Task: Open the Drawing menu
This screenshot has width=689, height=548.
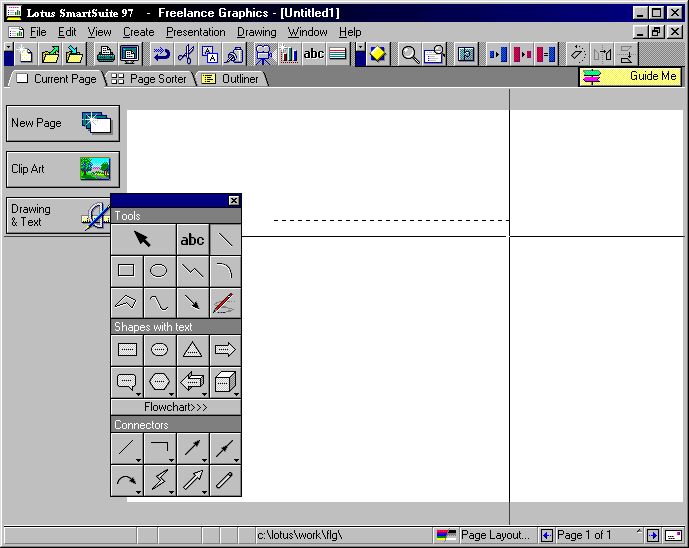Action: pyautogui.click(x=257, y=32)
